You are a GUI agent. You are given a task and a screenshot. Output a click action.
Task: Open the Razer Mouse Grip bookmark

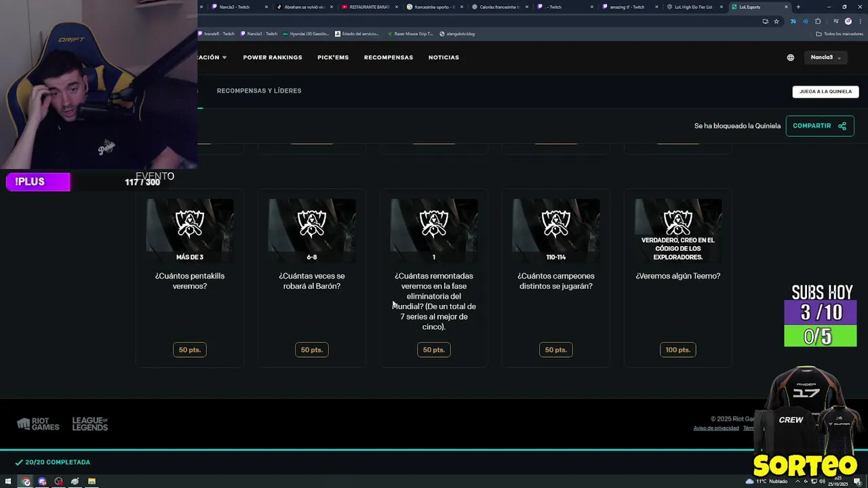(410, 33)
